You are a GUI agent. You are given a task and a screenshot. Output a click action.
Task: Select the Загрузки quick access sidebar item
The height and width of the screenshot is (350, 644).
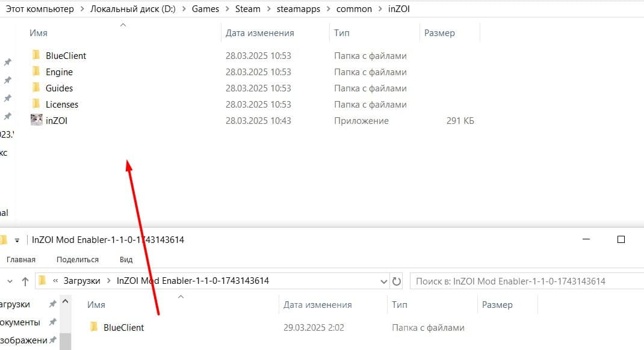click(15, 304)
